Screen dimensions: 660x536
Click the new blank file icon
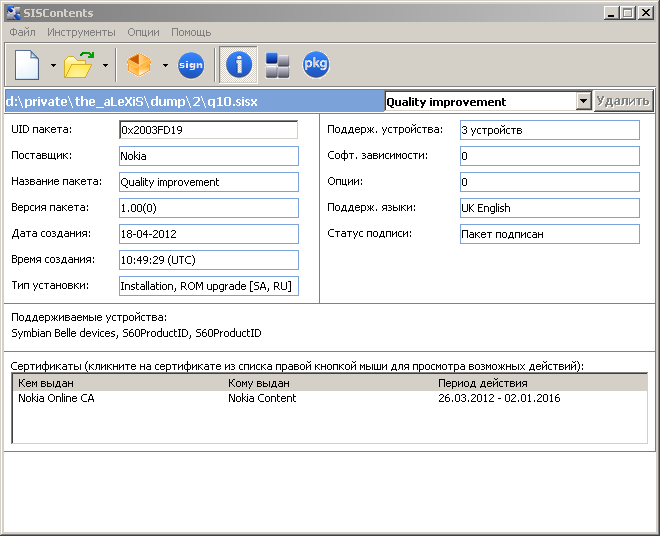tap(27, 65)
